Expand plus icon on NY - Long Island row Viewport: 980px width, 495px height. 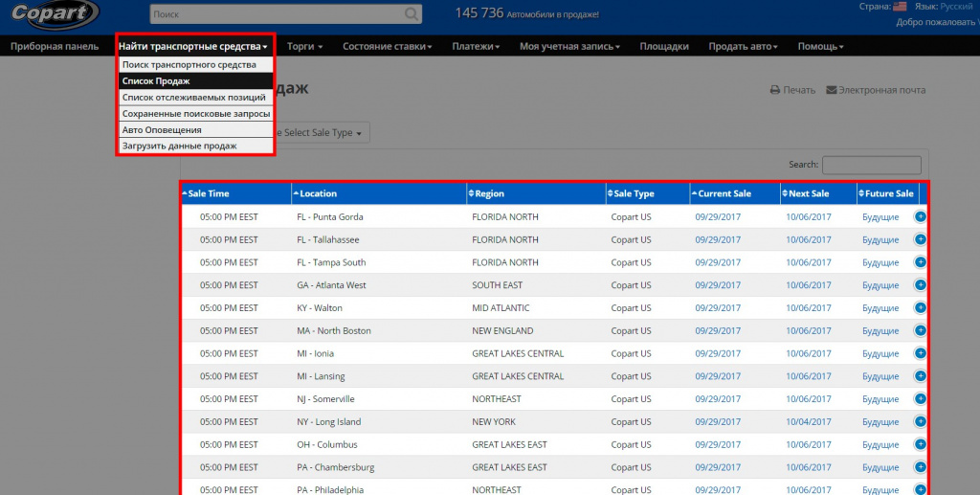click(x=920, y=422)
